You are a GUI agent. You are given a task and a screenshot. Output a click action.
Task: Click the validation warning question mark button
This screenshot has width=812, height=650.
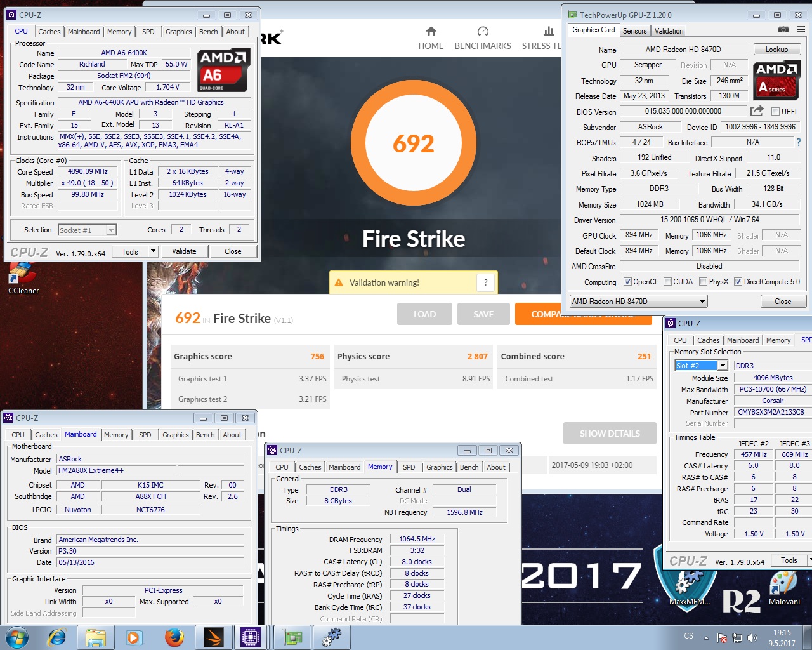tap(486, 282)
